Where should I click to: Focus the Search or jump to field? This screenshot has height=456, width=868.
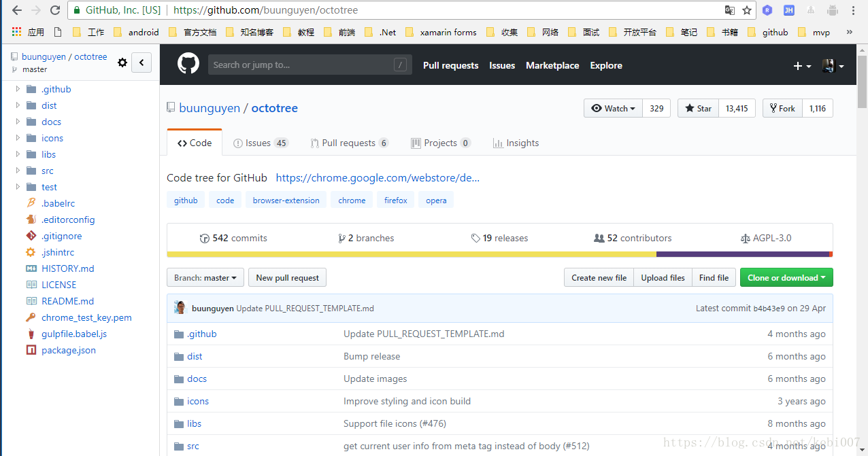(310, 65)
